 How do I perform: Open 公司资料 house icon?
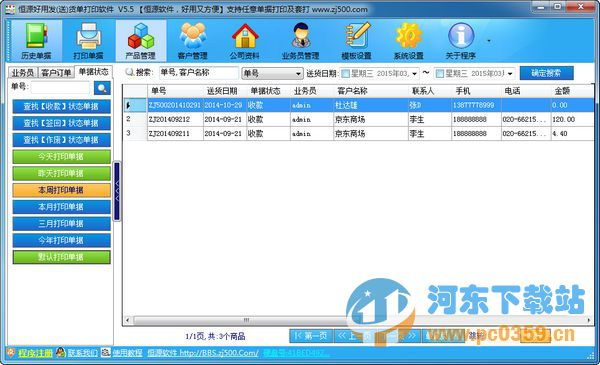click(x=245, y=41)
